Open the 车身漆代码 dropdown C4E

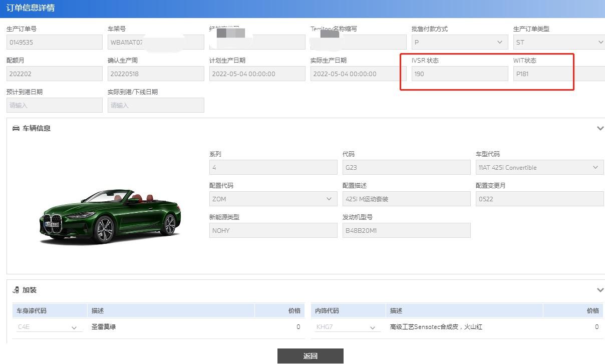pos(49,327)
